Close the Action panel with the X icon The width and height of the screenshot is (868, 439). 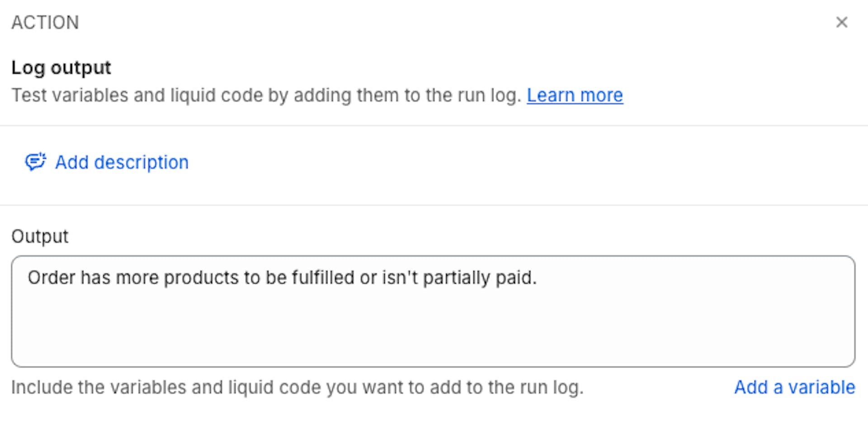coord(841,22)
